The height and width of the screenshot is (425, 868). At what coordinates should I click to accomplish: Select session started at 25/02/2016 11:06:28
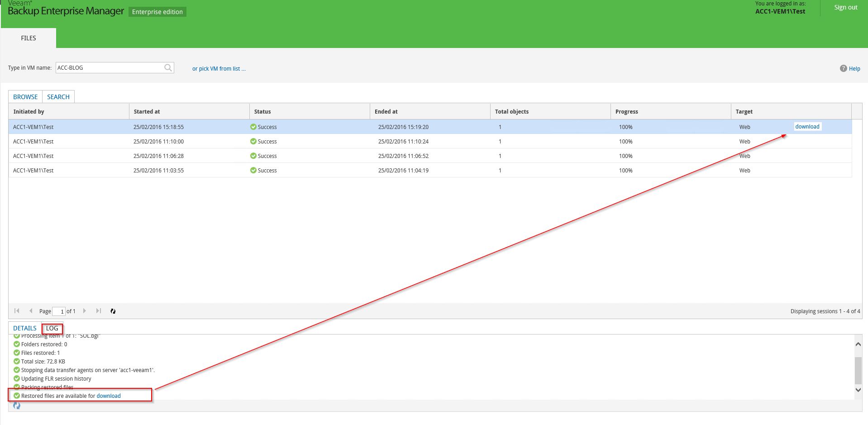(x=430, y=156)
